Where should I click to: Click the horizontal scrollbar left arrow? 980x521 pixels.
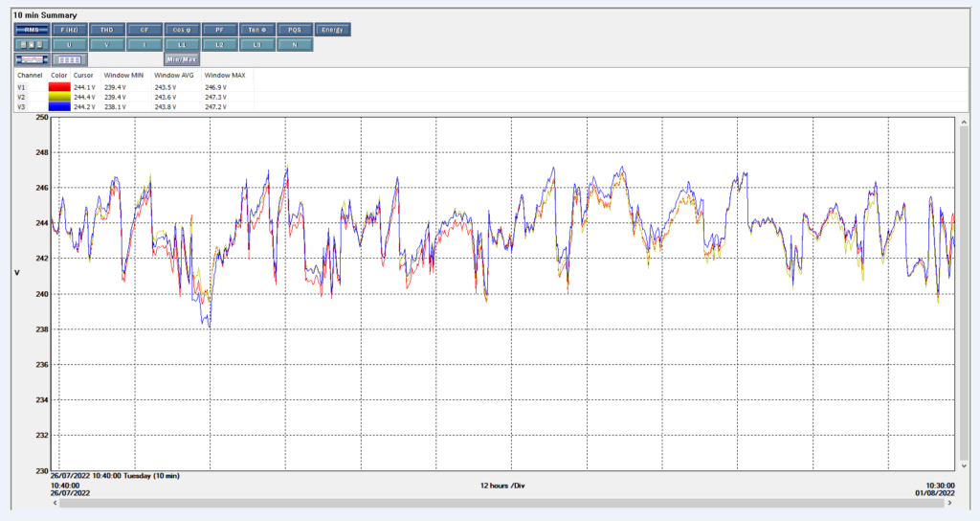56,502
